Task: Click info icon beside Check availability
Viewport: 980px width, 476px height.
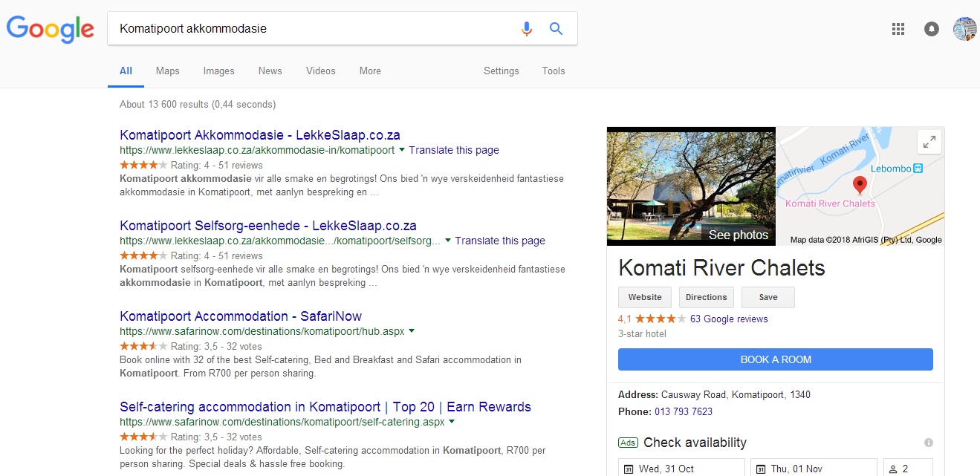Action: pos(928,443)
